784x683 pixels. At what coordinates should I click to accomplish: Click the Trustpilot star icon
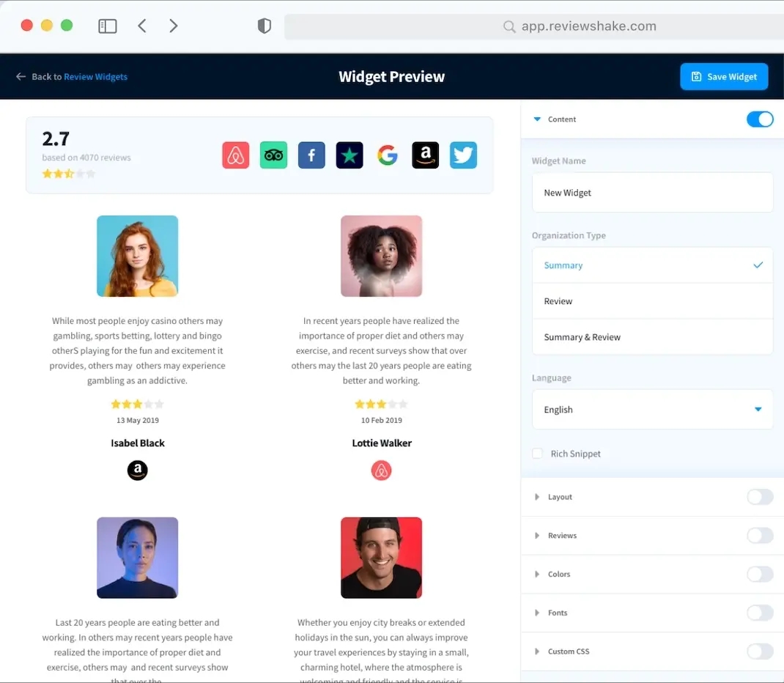(x=350, y=155)
